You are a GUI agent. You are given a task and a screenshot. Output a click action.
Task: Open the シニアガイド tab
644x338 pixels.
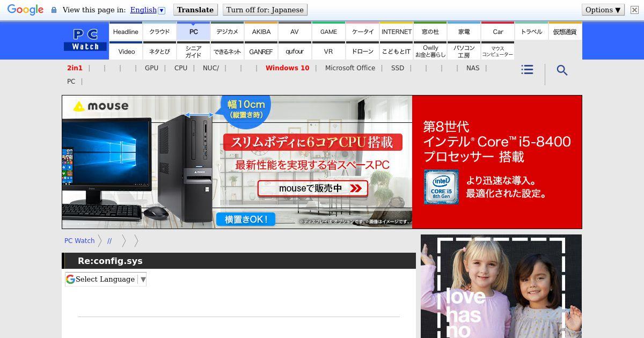(193, 51)
